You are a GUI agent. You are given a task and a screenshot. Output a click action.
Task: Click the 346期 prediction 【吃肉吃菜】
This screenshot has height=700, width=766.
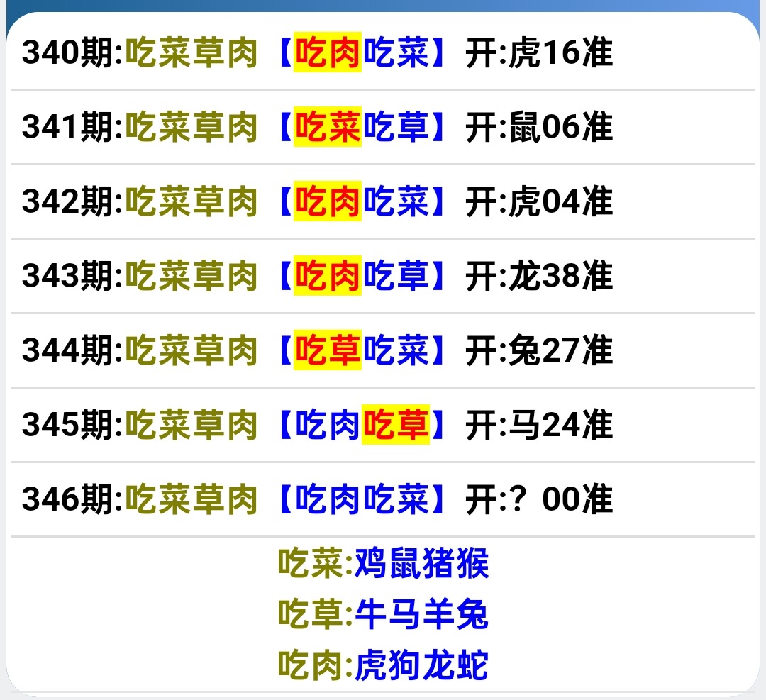[x=362, y=500]
